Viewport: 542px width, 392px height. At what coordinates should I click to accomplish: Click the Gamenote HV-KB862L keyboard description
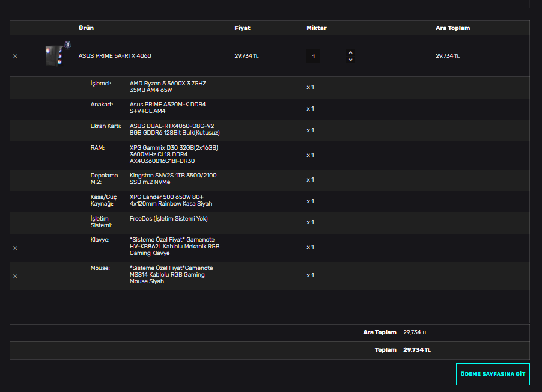click(x=175, y=247)
